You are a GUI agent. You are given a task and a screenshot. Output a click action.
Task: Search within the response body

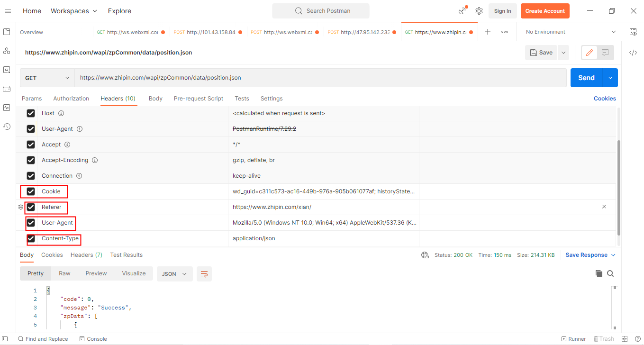[610, 273]
